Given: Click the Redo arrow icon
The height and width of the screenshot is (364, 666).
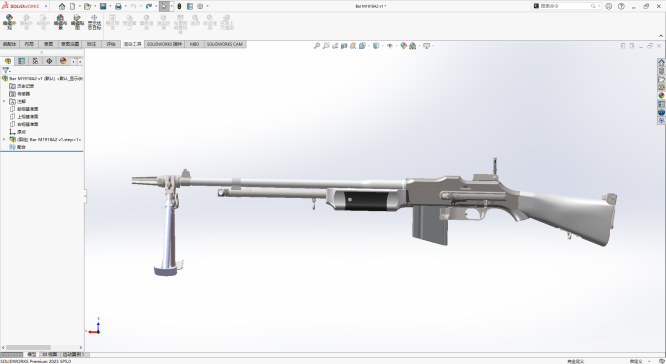Looking at the screenshot, I should tap(149, 6).
